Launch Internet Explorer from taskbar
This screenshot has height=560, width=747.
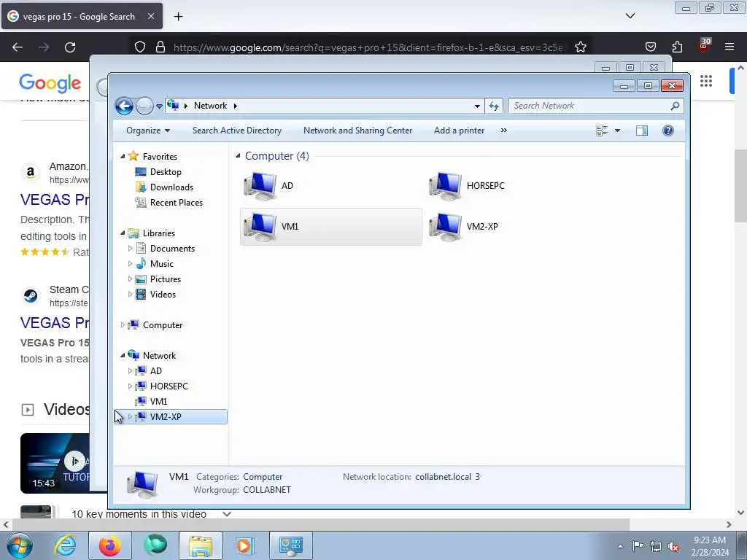point(65,545)
